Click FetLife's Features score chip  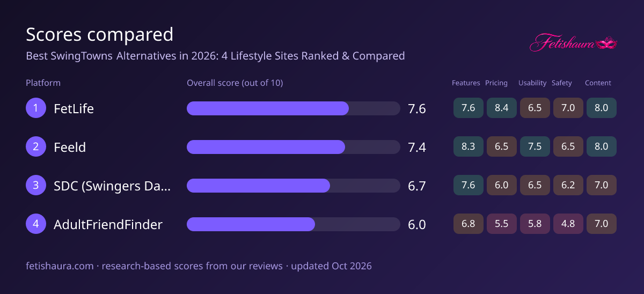coord(469,108)
